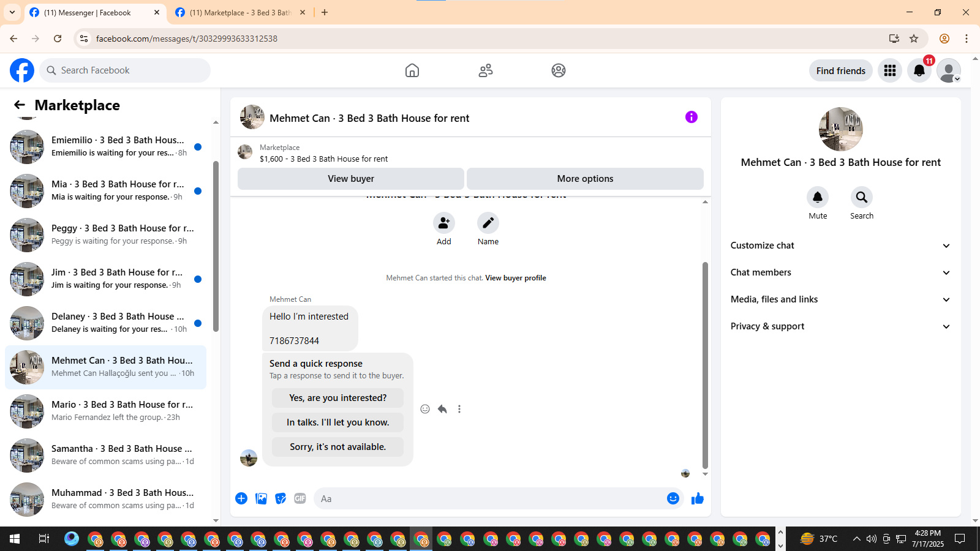Open Chrome three-dot menu
Screen dimensions: 980x551
pos(967,39)
